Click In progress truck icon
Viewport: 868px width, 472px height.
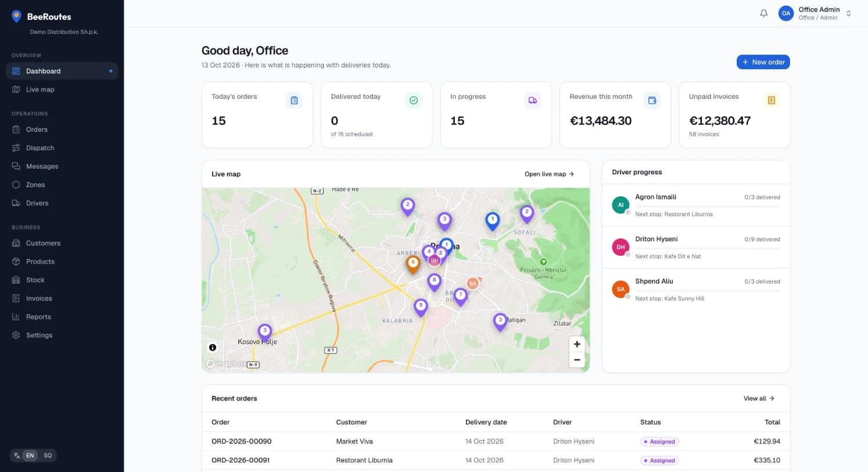point(533,101)
